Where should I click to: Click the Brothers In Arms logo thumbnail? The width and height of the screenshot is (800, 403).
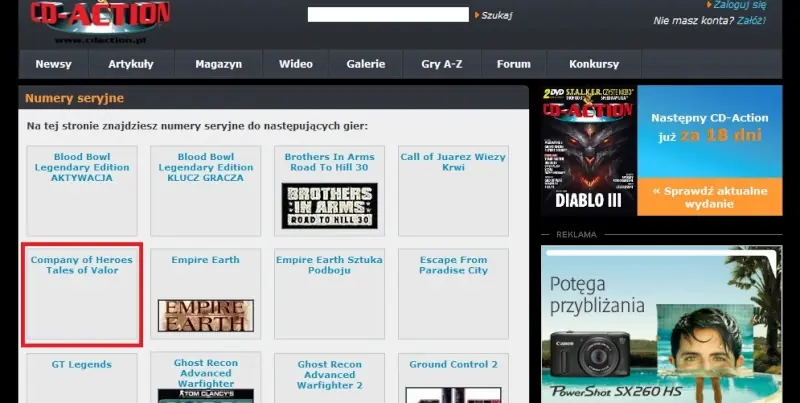pos(330,206)
